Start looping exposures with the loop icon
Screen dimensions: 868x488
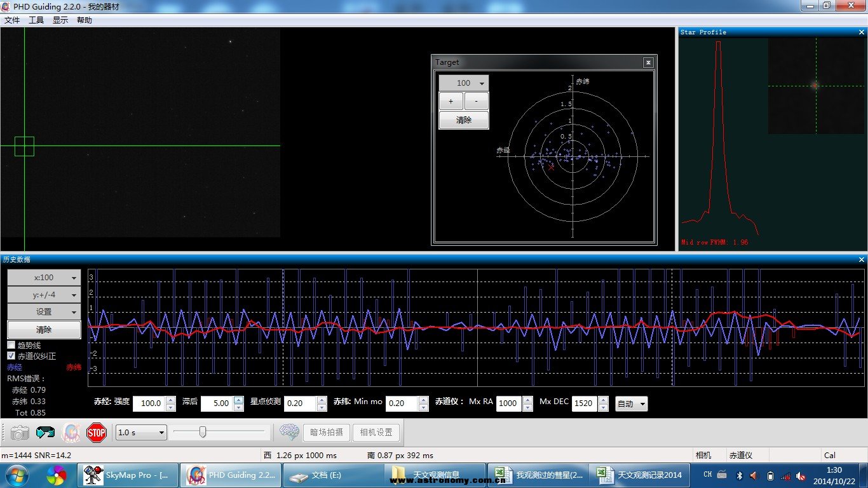click(45, 433)
